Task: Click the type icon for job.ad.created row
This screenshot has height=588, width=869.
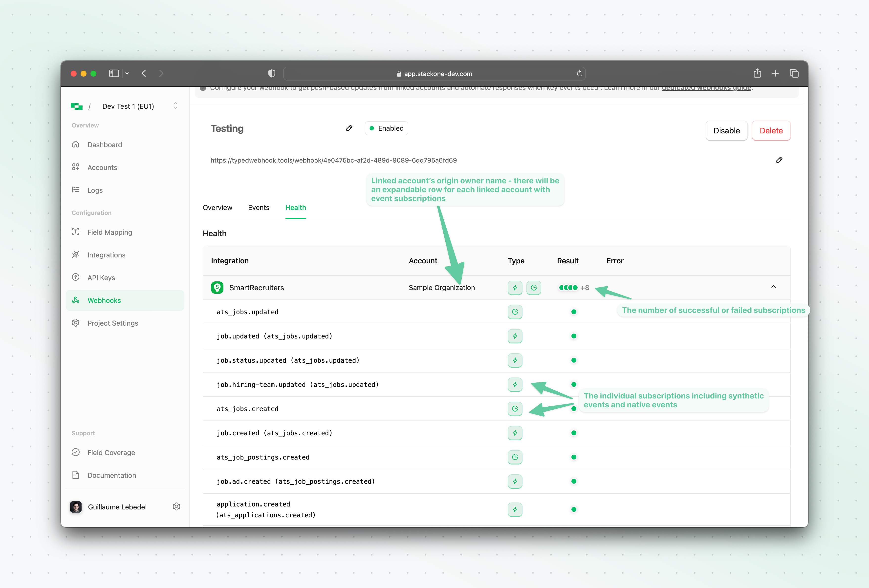Action: pyautogui.click(x=515, y=481)
